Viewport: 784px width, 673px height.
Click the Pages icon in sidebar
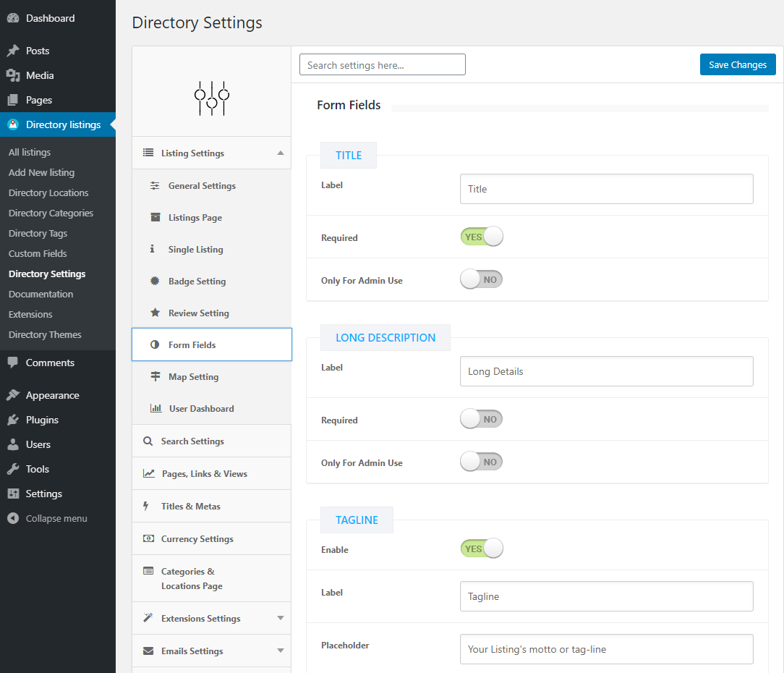point(13,100)
